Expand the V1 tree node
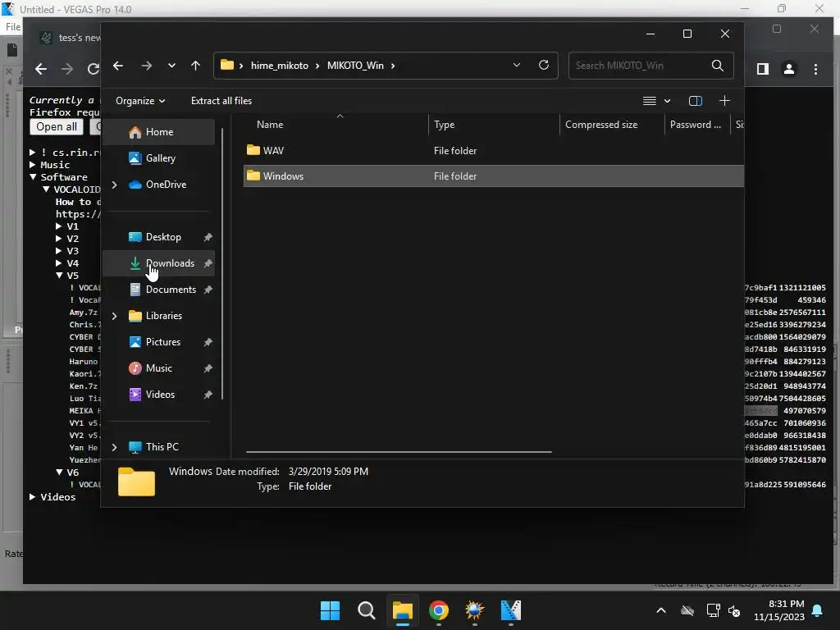Viewport: 840px width, 630px height. pos(59,226)
